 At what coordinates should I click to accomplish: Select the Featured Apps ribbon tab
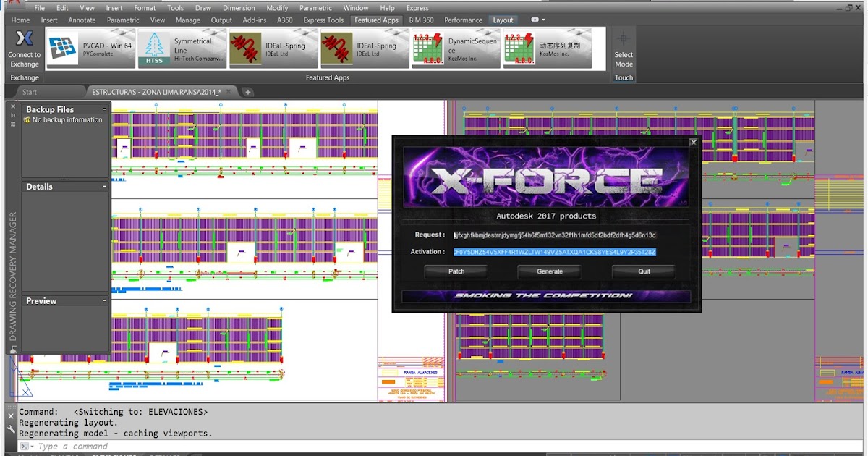click(x=376, y=20)
